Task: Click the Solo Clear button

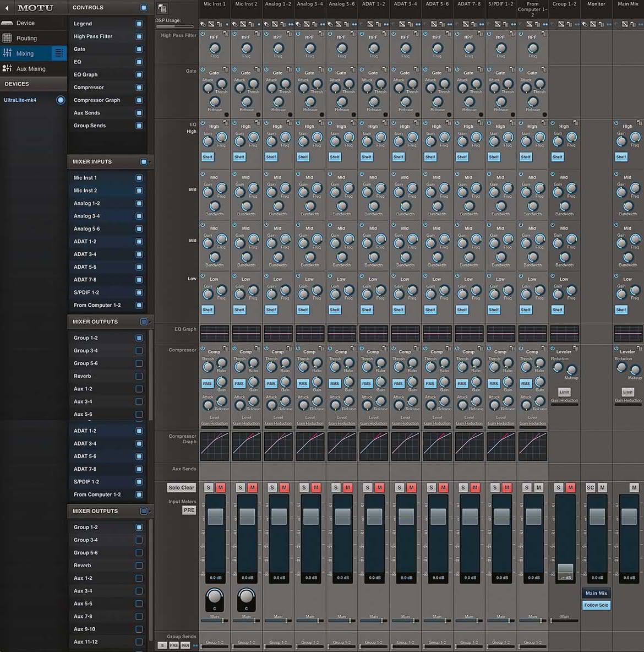Action: coord(181,488)
